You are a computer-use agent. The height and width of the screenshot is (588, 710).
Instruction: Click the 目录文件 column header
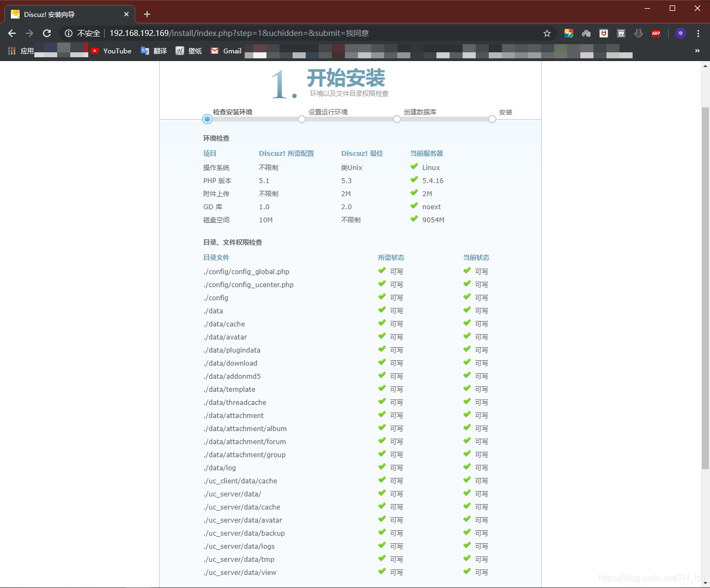(216, 258)
